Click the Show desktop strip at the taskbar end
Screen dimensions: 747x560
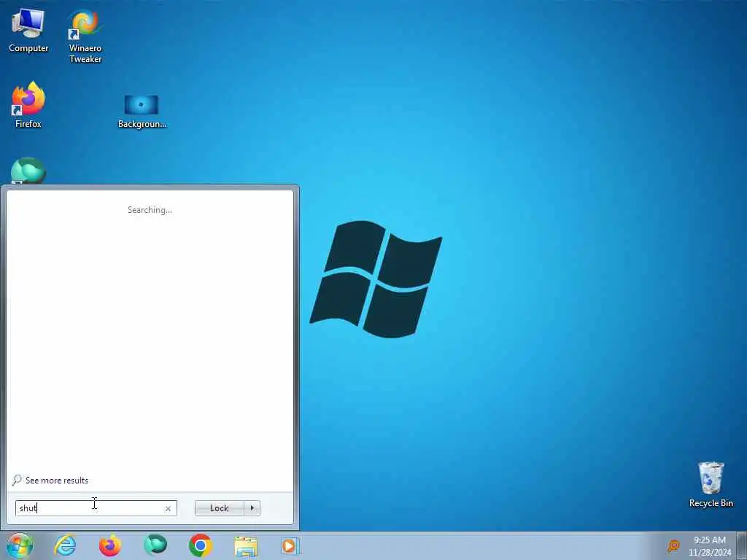click(742, 545)
